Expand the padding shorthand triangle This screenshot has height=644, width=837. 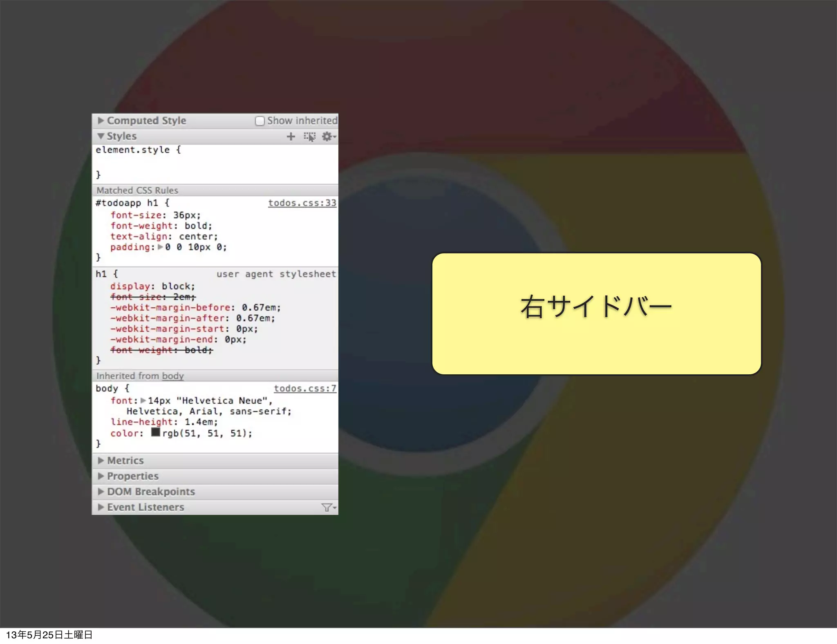tap(160, 247)
